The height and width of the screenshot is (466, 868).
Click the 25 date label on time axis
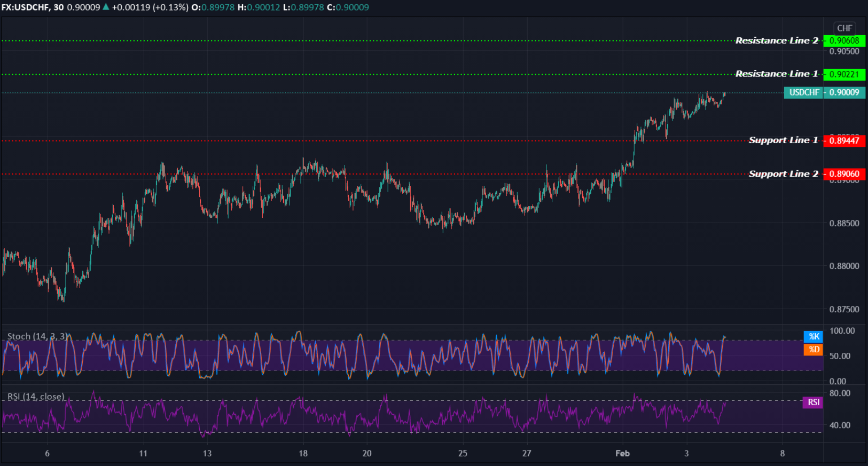[463, 453]
